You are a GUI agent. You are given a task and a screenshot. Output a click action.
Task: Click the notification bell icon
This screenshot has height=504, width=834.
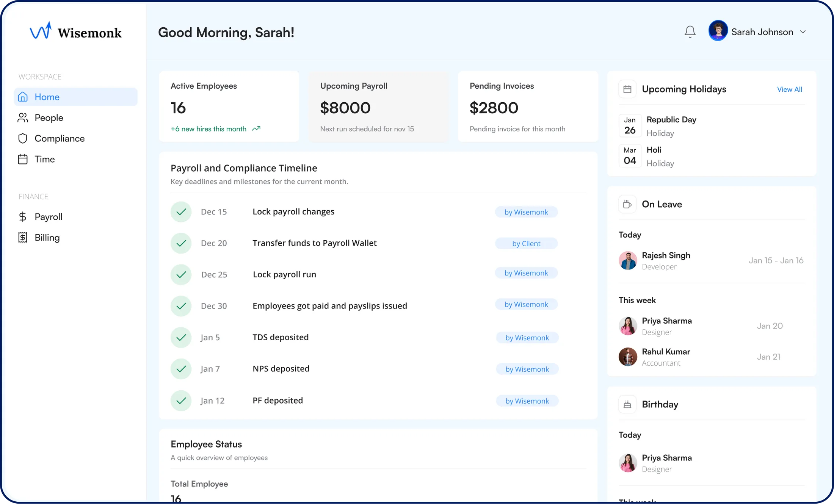(x=690, y=32)
